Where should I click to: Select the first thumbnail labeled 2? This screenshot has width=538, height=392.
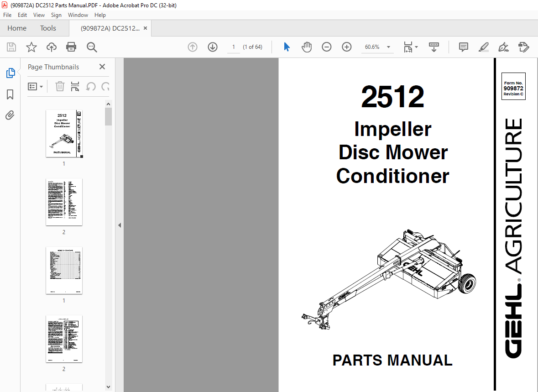click(x=64, y=202)
